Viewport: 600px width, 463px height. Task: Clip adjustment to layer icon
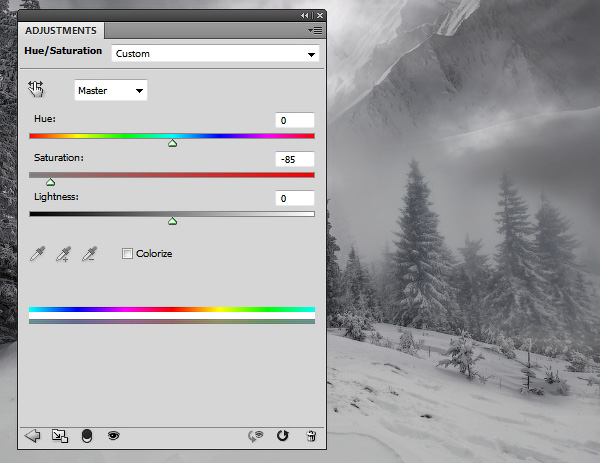[x=87, y=436]
